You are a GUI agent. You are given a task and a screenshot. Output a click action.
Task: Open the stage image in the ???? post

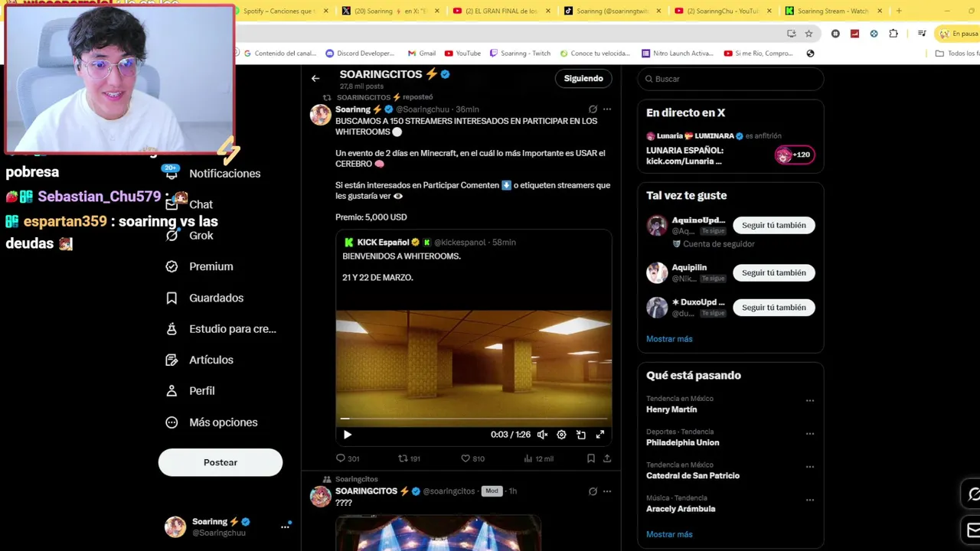tap(438, 532)
